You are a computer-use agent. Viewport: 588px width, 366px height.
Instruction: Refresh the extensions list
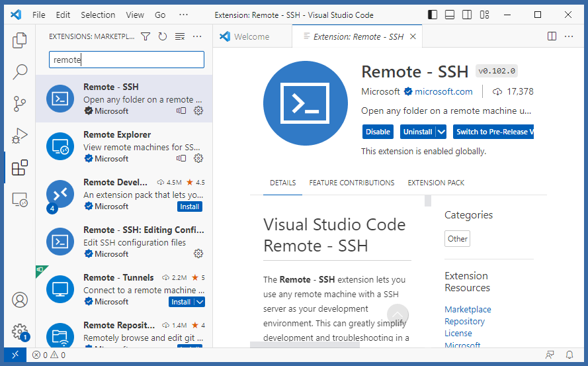(x=163, y=37)
